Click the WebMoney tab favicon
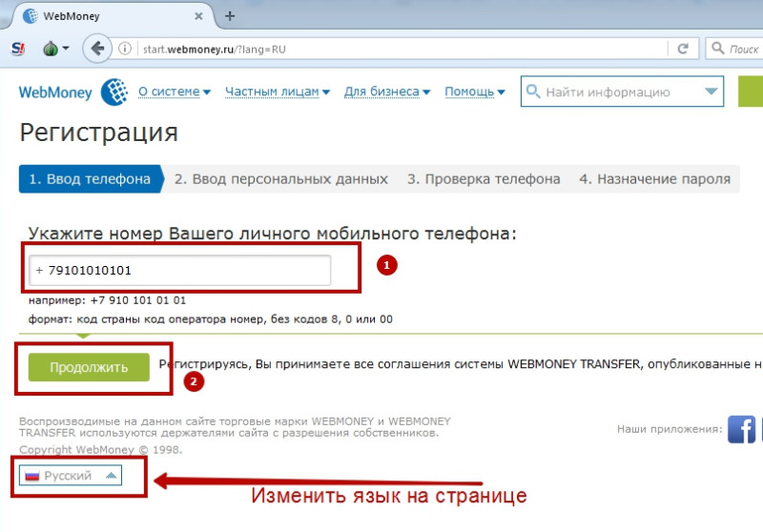 tap(31, 16)
